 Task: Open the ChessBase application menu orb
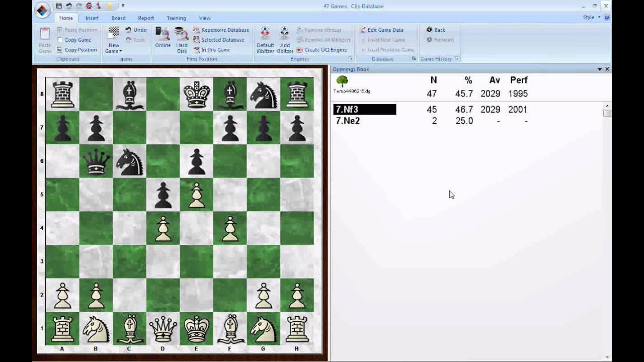tap(42, 10)
